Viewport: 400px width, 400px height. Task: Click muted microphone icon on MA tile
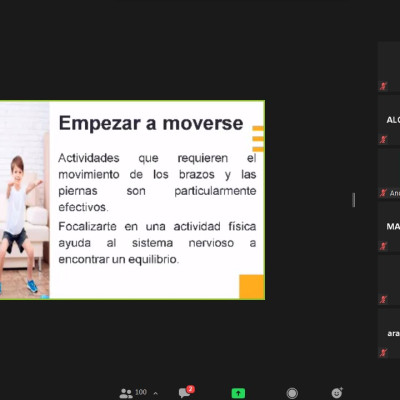tap(383, 246)
